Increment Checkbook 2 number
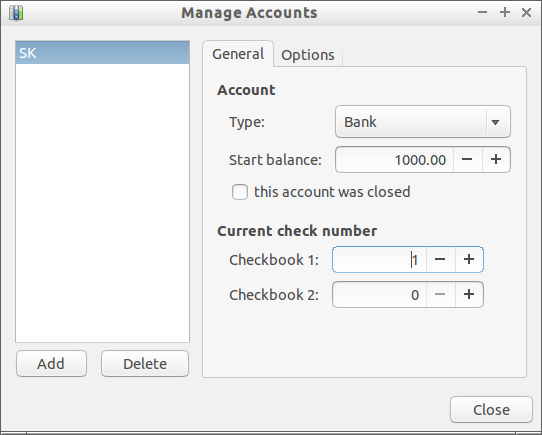542x435 pixels. point(469,295)
